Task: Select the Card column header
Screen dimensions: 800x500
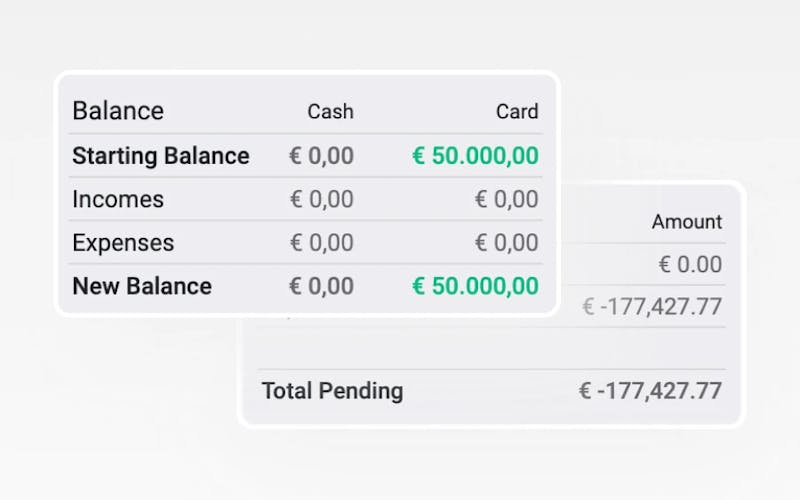Action: tap(517, 112)
